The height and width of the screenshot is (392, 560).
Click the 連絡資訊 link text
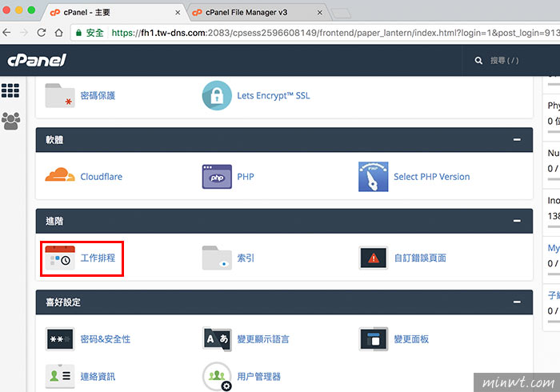(x=98, y=376)
